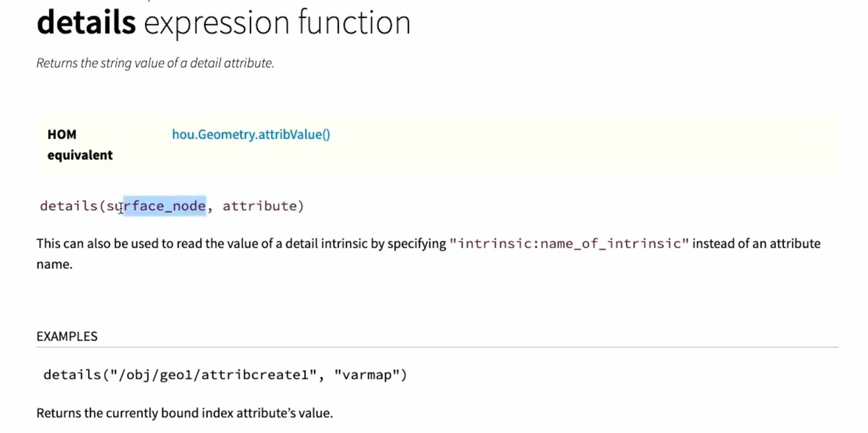The width and height of the screenshot is (868, 433).
Task: Click the horizontal rule under EXAMPLES
Action: pyautogui.click(x=437, y=347)
